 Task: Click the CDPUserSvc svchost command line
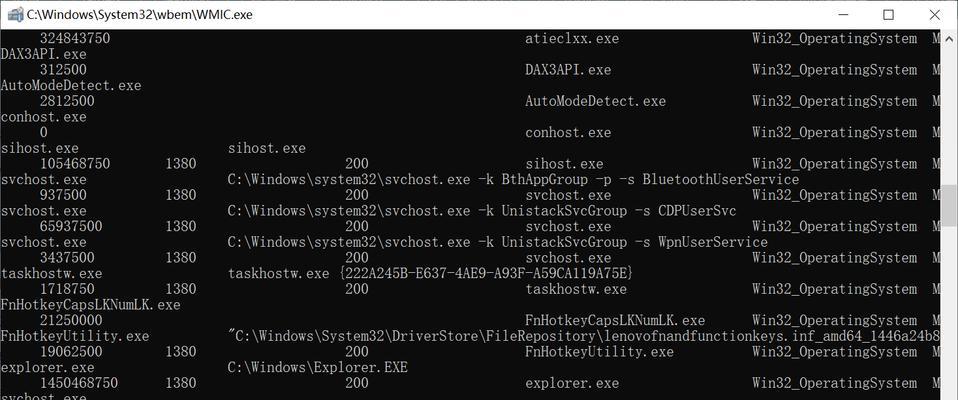pos(481,211)
